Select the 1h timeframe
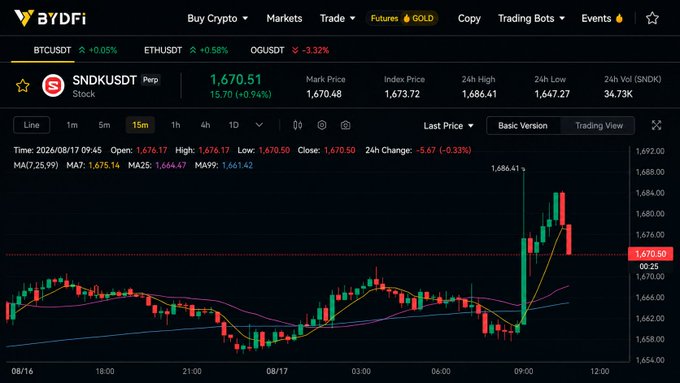This screenshot has width=680, height=383. 176,125
